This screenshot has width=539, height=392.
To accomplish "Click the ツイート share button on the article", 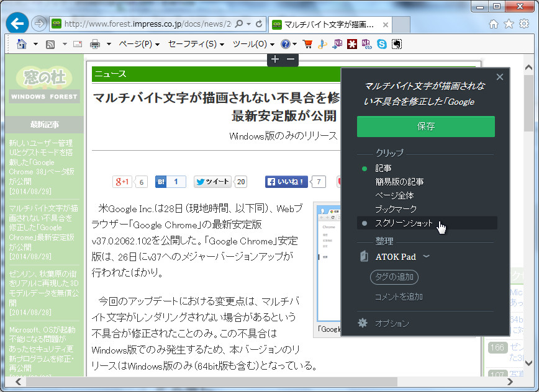I will tap(214, 181).
